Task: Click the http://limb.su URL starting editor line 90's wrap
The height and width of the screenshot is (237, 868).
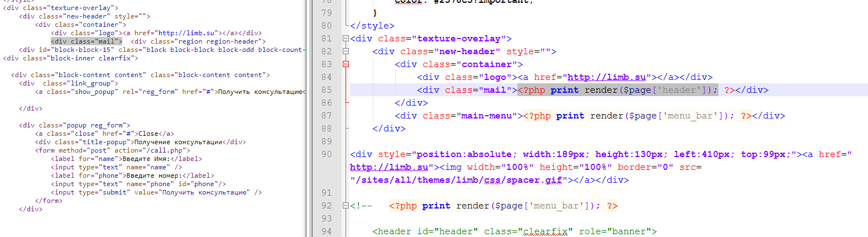Action: [389, 167]
